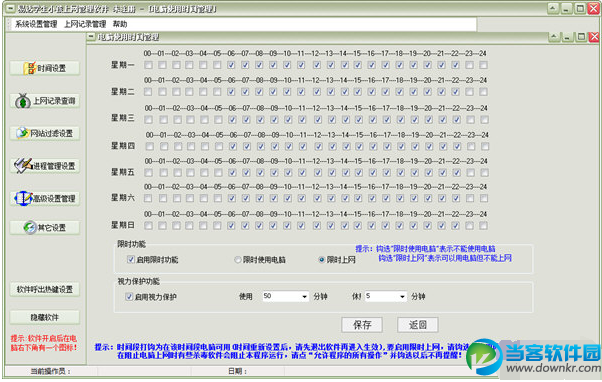Image resolution: width=602 pixels, height=382 pixels.
Task: Click the 当前操作员 status bar field
Action: point(51,371)
